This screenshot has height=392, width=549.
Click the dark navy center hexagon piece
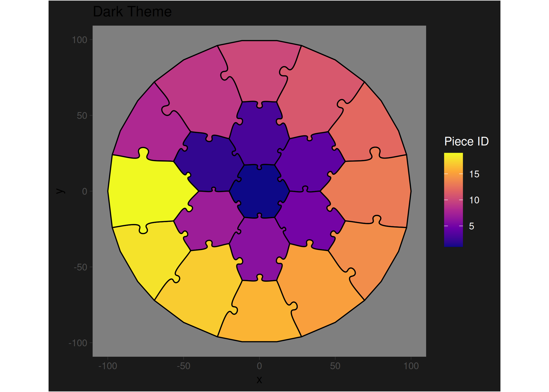pyautogui.click(x=259, y=191)
